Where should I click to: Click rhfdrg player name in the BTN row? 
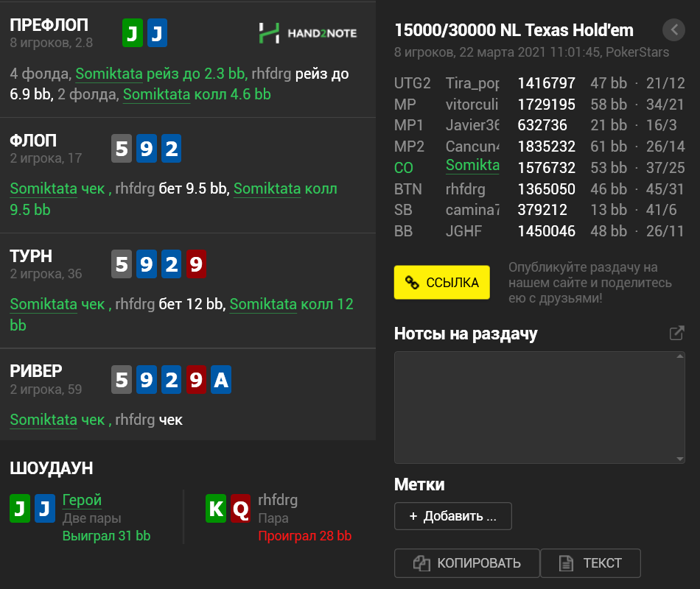click(465, 189)
